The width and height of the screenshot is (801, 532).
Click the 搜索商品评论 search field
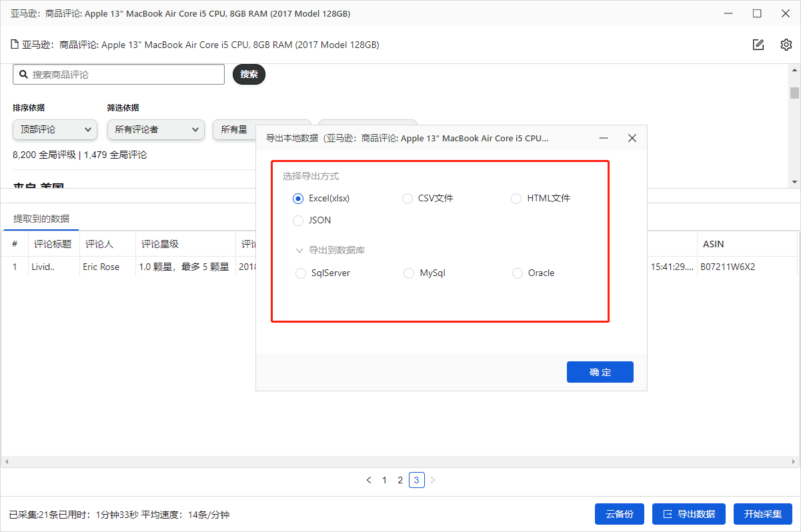pos(119,75)
